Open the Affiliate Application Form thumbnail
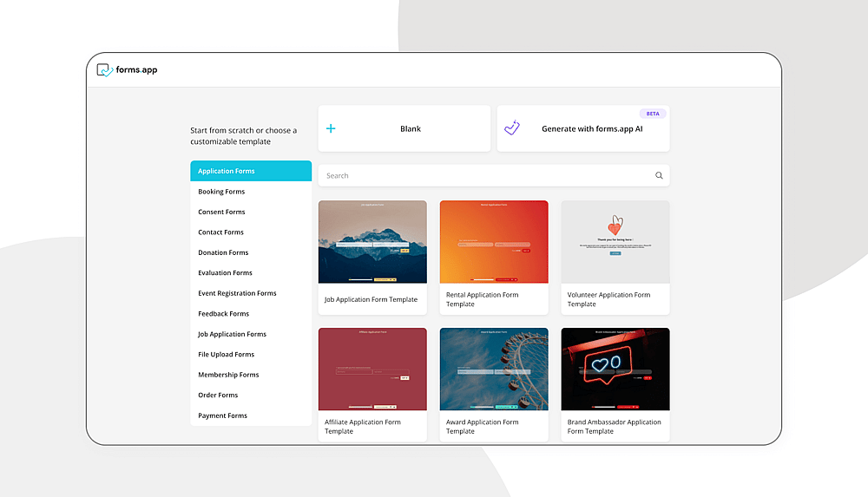Image resolution: width=868 pixels, height=497 pixels. [x=372, y=369]
